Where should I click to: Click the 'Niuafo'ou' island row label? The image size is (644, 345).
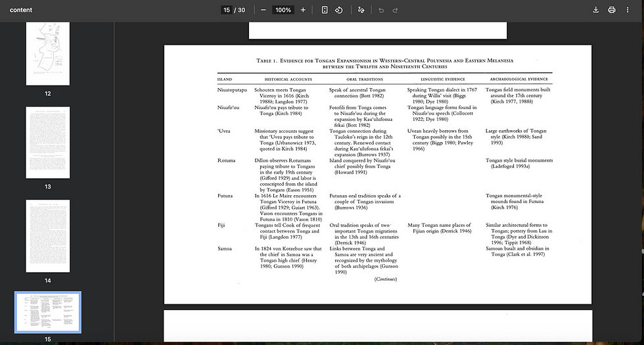(229, 108)
